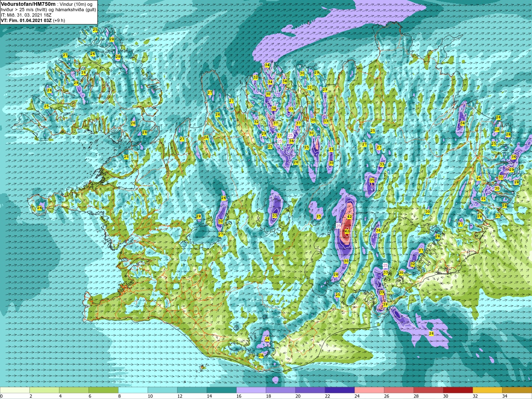Select the light green 2–4 m/s legend swatch
532x399 pixels.
[x=44, y=390]
